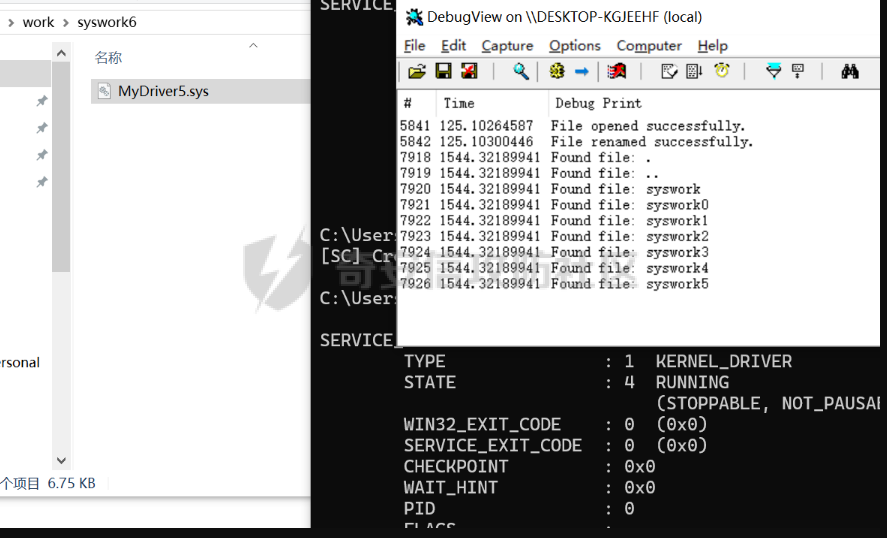This screenshot has width=887, height=538.
Task: Expand the chevron before work in breadcrumb
Action: pos(9,22)
